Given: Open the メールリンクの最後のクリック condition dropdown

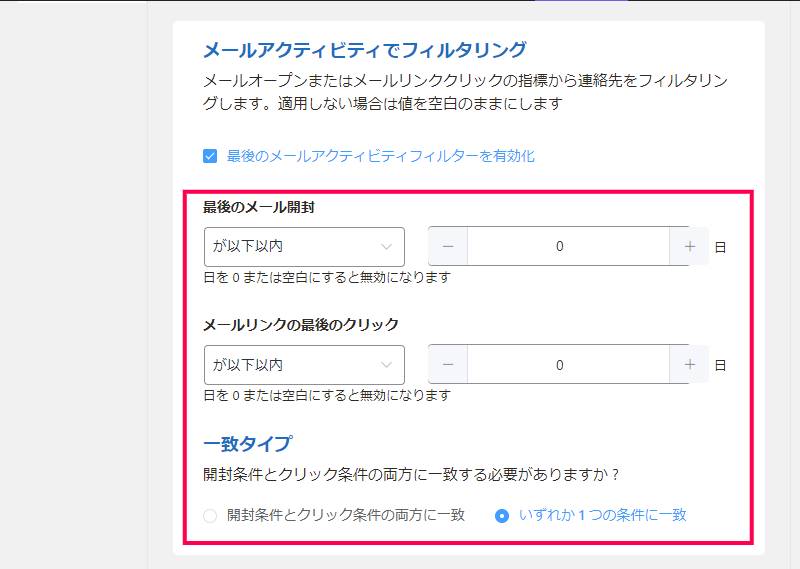Looking at the screenshot, I should click(x=304, y=365).
